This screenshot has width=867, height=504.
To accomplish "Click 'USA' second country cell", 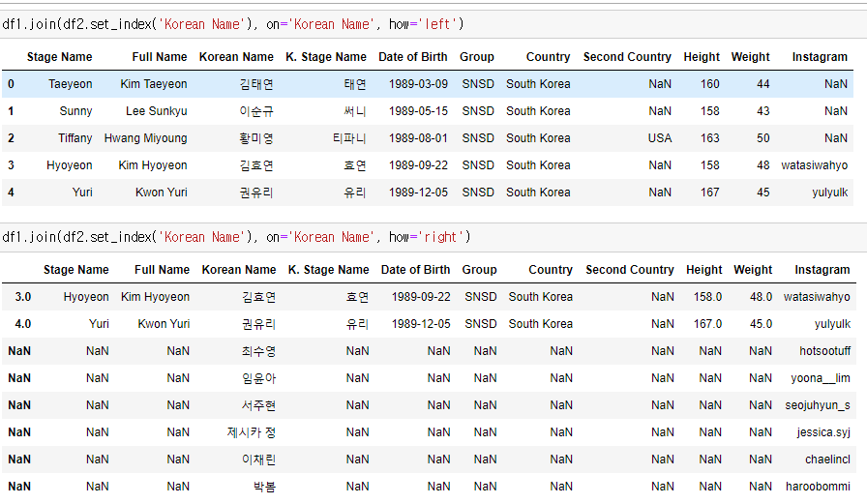I will 660,138.
